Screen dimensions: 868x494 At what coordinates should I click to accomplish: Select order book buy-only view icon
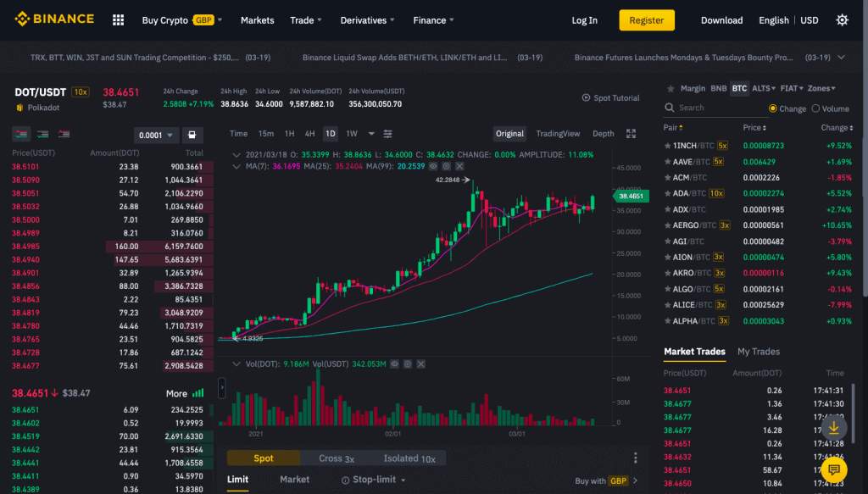point(42,134)
